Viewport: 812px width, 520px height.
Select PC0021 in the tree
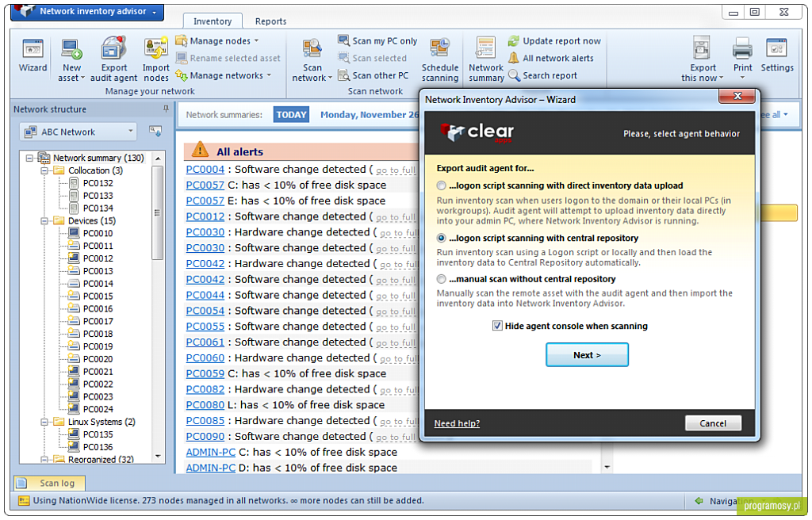[x=98, y=372]
